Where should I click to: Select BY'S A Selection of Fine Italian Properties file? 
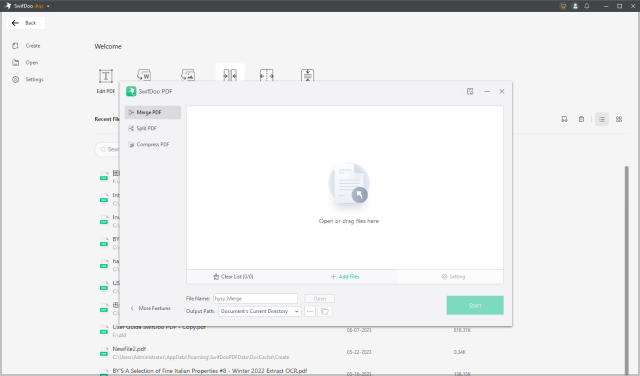[x=210, y=371]
